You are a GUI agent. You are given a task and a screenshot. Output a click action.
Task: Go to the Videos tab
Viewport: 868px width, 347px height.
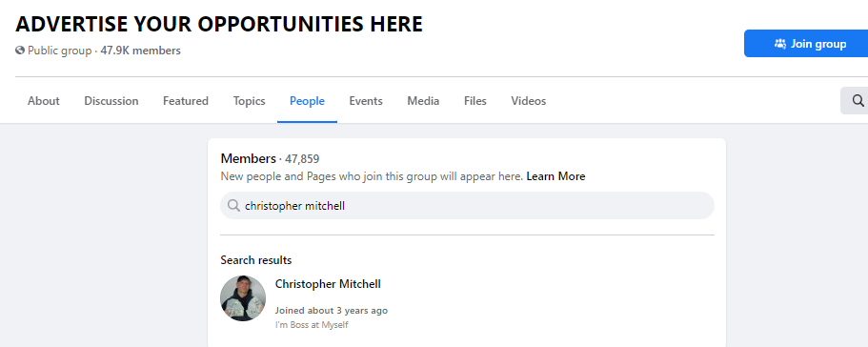click(x=529, y=101)
